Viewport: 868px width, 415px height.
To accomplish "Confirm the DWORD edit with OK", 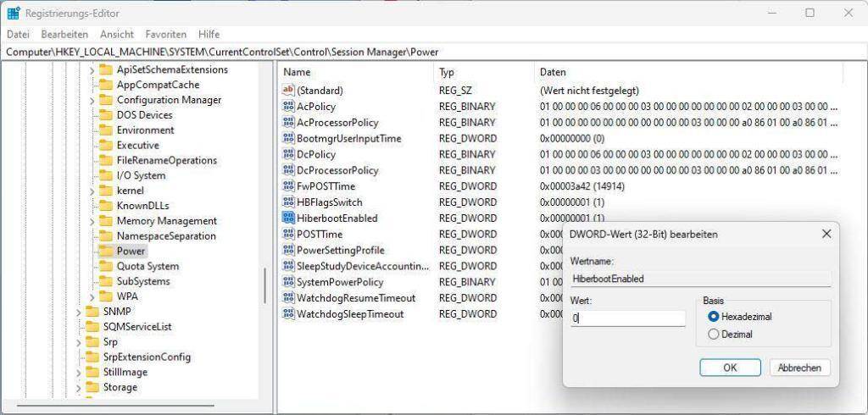I will point(730,368).
